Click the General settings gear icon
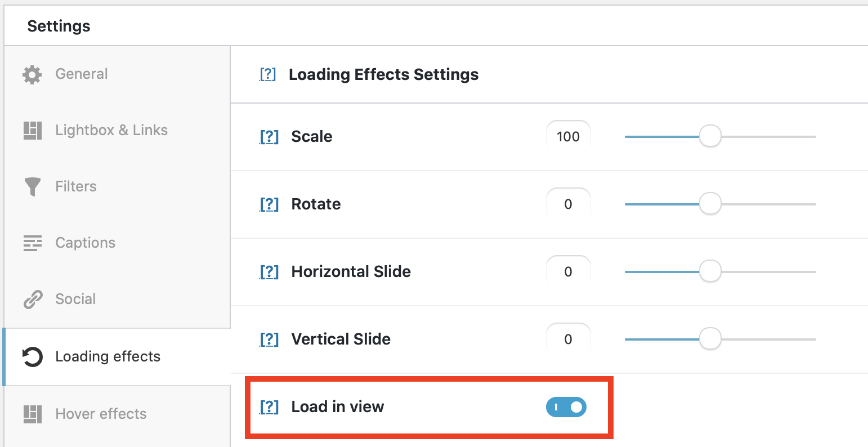The width and height of the screenshot is (868, 447). [x=32, y=74]
